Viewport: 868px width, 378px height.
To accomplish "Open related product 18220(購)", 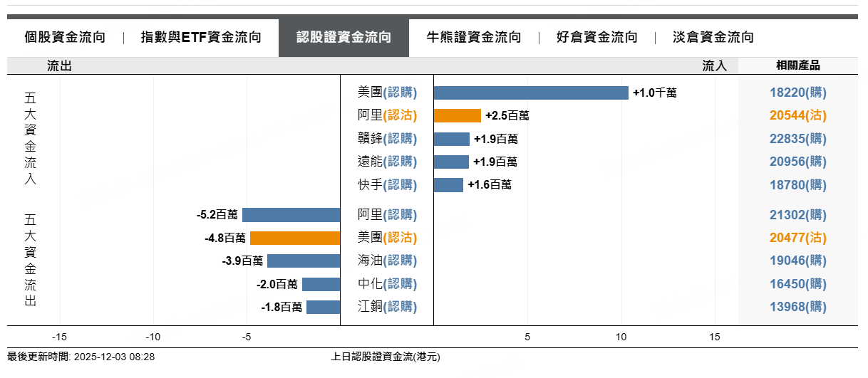I will [x=798, y=93].
